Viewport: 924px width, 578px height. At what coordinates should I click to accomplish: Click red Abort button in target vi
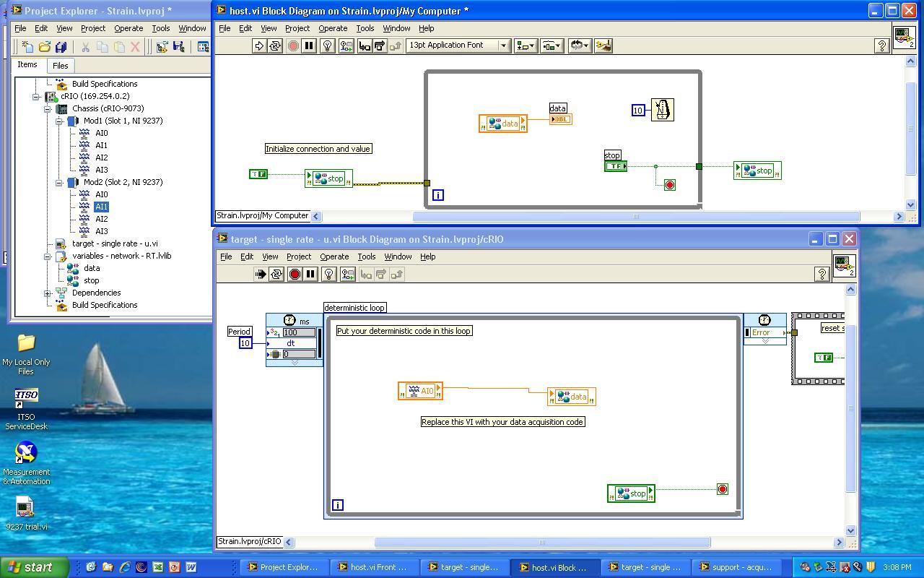(x=295, y=274)
